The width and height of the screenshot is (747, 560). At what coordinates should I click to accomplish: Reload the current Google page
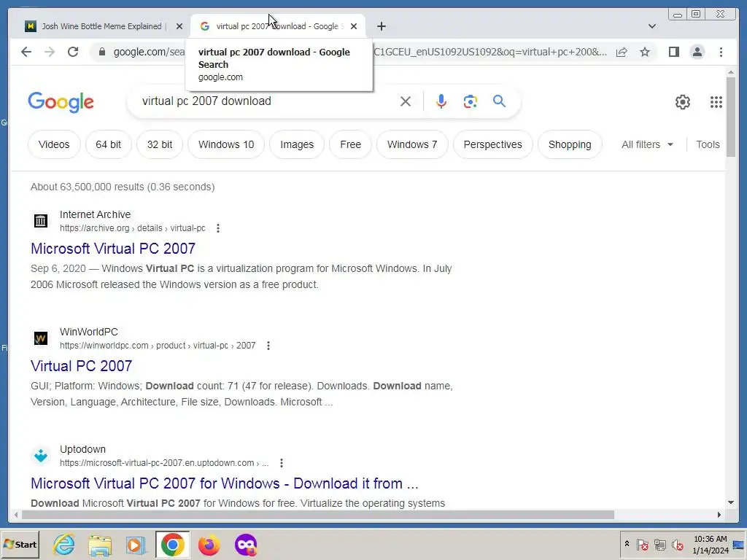click(73, 52)
